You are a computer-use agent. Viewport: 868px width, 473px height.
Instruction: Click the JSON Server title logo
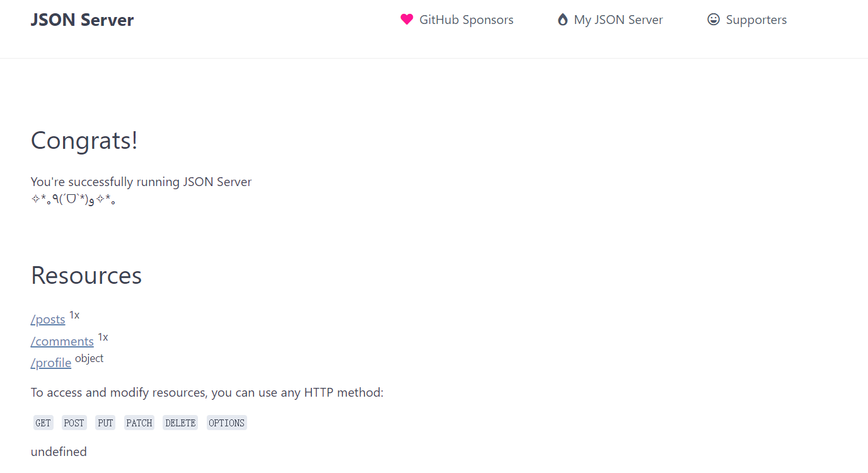click(82, 20)
